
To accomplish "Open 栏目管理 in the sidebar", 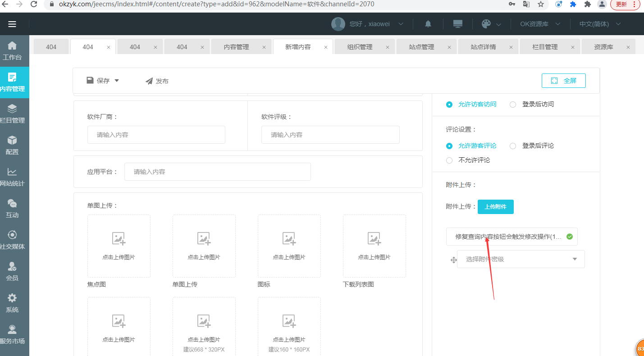I will [x=12, y=113].
